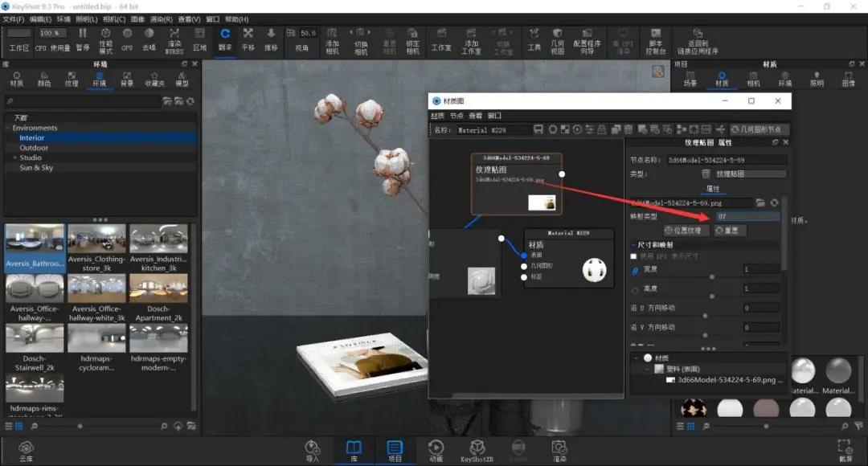Refresh the library with the refresh icon

coord(190,101)
